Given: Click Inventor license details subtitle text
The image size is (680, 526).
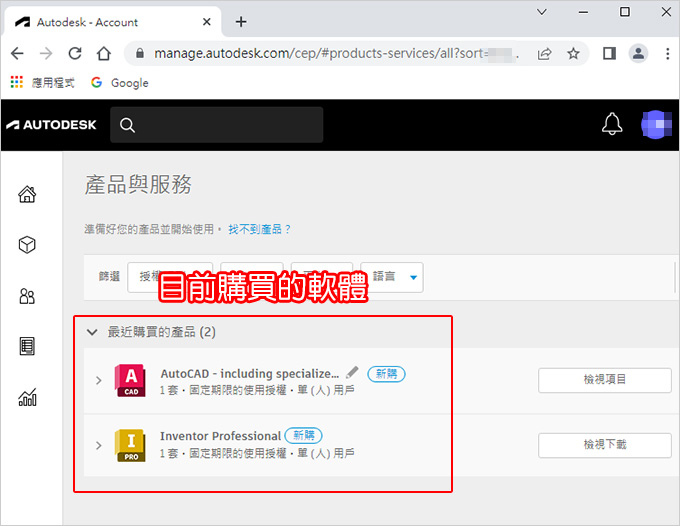Looking at the screenshot, I should pos(257,454).
